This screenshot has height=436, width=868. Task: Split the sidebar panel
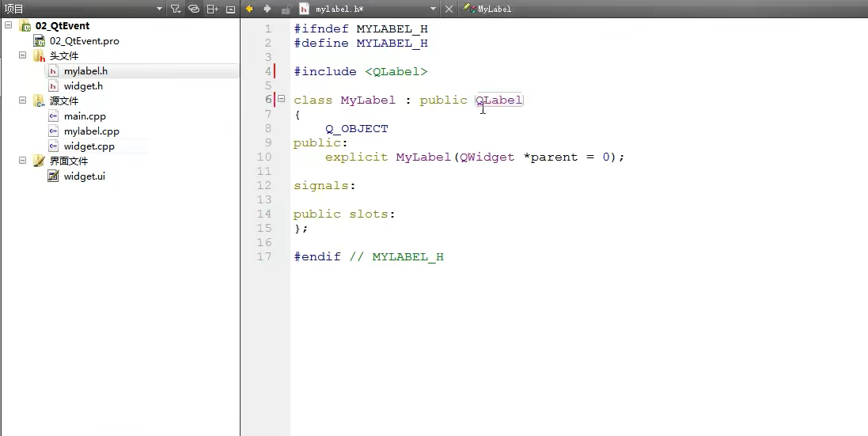click(213, 9)
